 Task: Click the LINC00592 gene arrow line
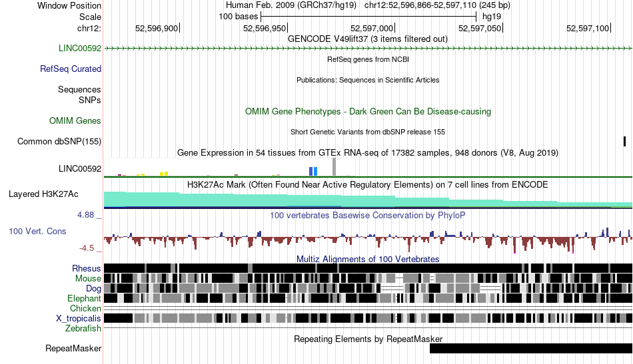click(x=368, y=49)
